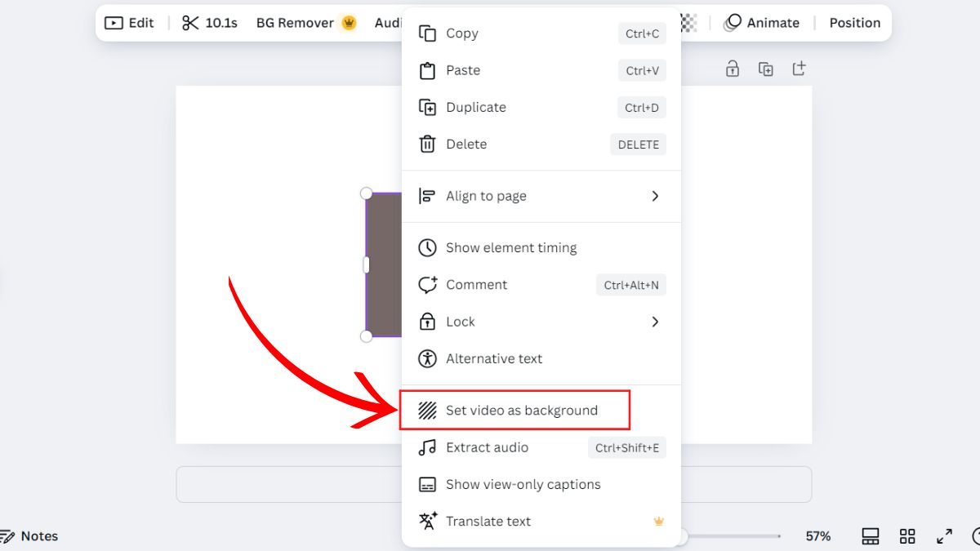The image size is (980, 551).
Task: Click the padlock icon above the canvas
Action: tap(733, 69)
